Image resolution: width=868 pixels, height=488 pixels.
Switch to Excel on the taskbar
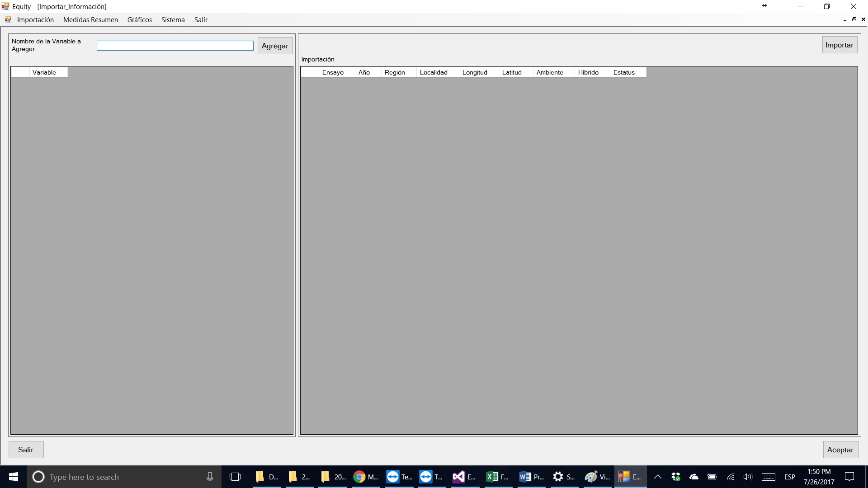[497, 477]
